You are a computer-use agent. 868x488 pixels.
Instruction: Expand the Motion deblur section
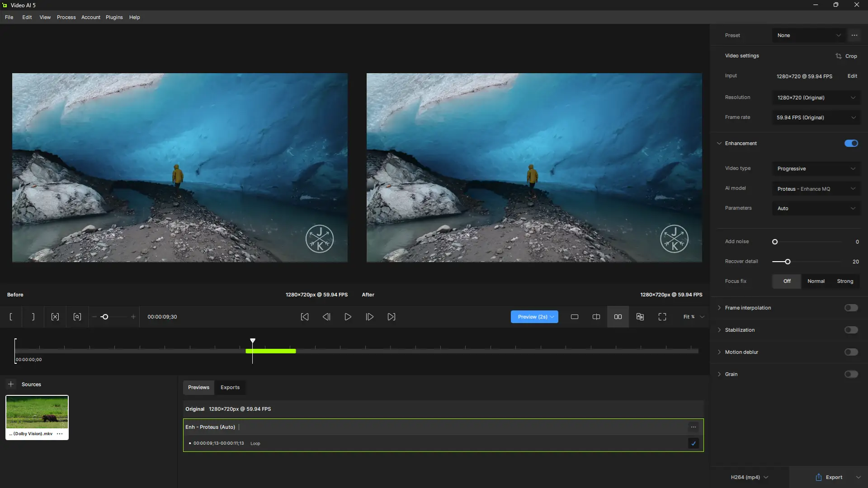coord(719,352)
